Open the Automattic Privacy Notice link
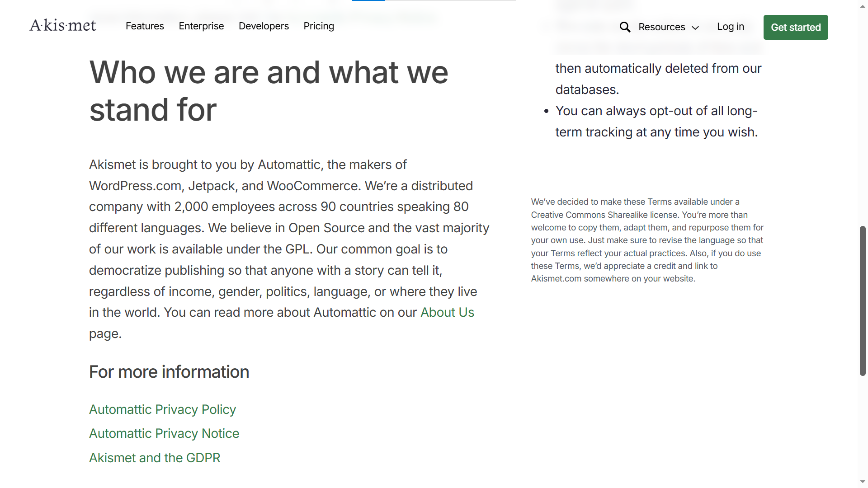The height and width of the screenshot is (488, 868). point(164,434)
